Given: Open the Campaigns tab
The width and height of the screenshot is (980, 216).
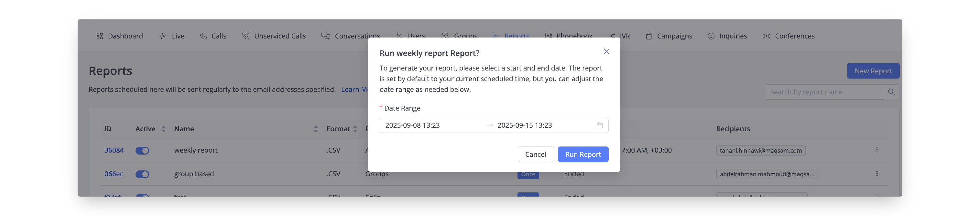Looking at the screenshot, I should point(669,36).
